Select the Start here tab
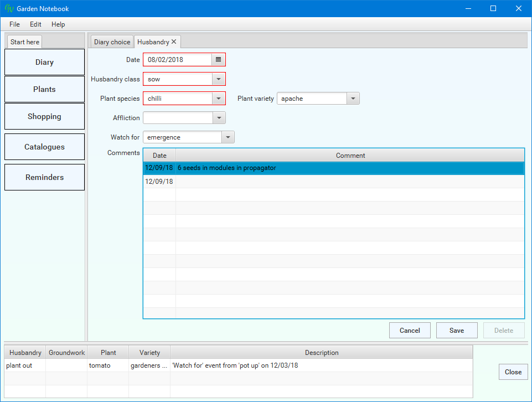532x402 pixels. tap(25, 42)
